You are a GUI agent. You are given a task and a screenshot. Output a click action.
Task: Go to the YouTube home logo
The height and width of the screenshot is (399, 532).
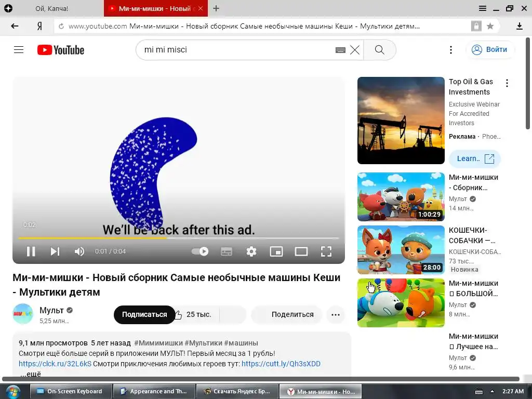coord(61,50)
